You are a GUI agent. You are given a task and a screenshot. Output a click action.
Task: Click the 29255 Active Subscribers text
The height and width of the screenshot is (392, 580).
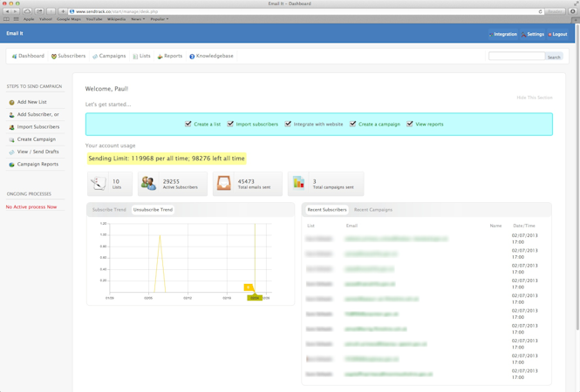coord(181,184)
